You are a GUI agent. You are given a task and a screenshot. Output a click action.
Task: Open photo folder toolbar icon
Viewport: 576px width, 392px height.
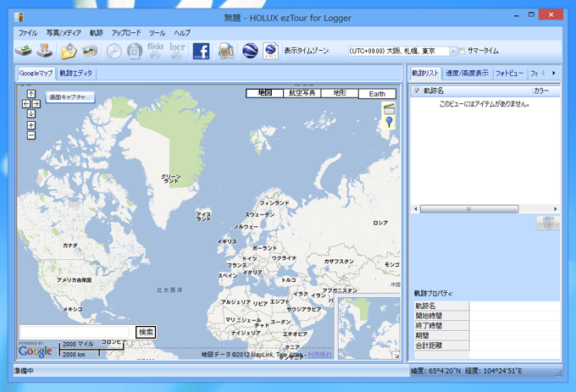click(x=69, y=51)
